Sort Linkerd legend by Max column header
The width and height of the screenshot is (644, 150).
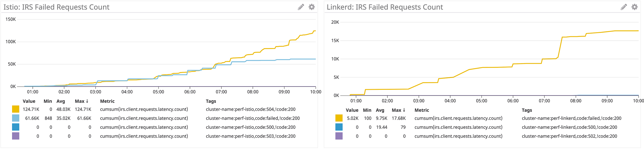pyautogui.click(x=398, y=110)
